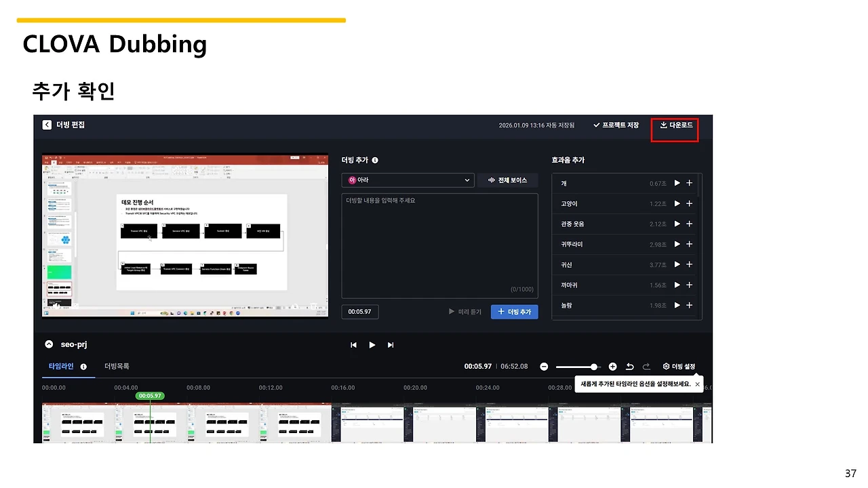Click the video preview of the PowerPoint recording
This screenshot has width=868, height=488.
point(185,235)
